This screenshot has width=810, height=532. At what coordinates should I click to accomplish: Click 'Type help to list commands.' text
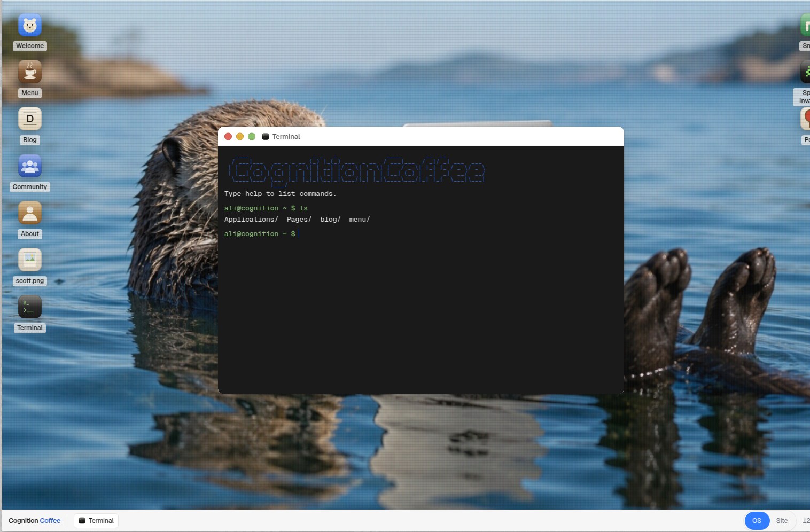click(x=281, y=194)
